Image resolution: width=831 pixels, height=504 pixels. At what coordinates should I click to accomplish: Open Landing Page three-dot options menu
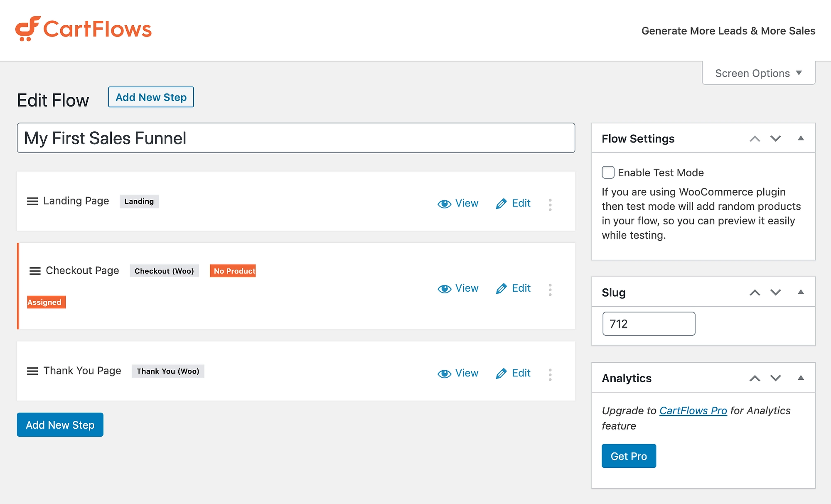point(550,204)
